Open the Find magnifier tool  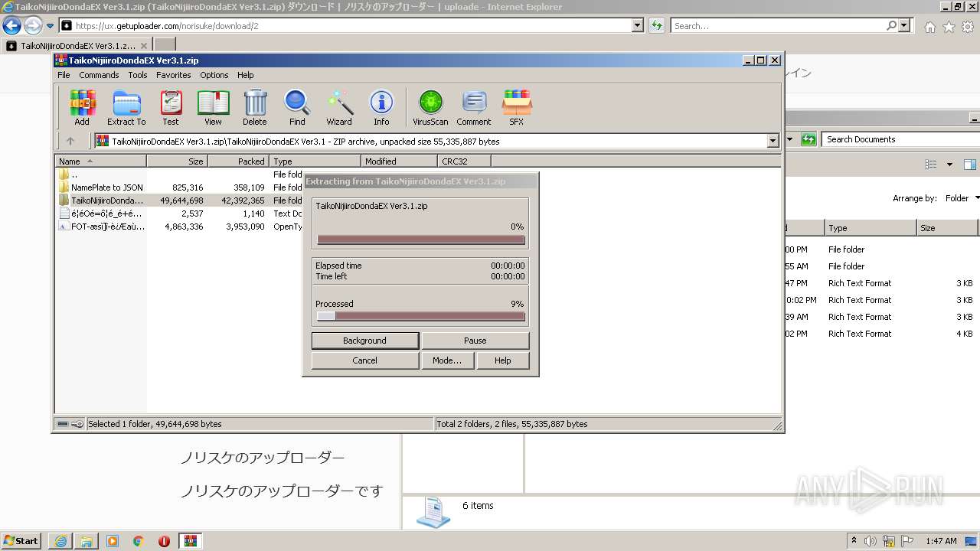297,108
